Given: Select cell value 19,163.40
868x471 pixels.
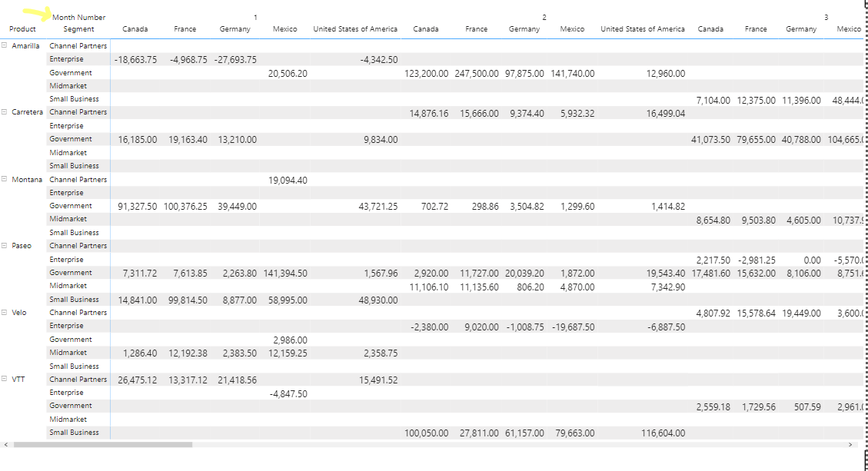Looking at the screenshot, I should pos(188,140).
